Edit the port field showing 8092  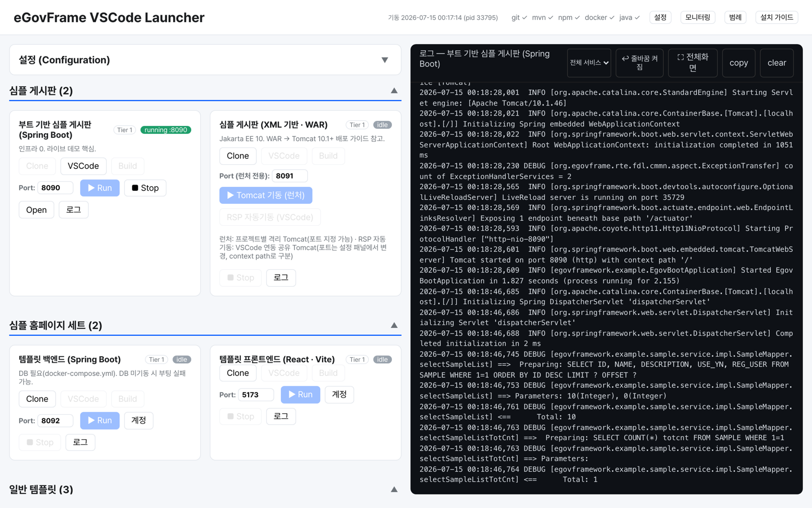[55, 421]
